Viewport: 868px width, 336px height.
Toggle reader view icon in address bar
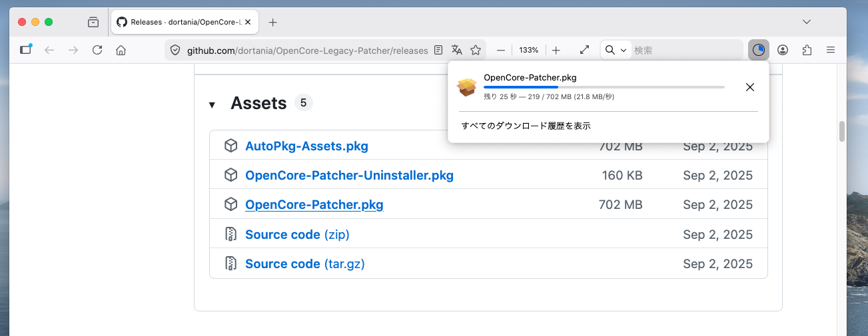coord(438,50)
